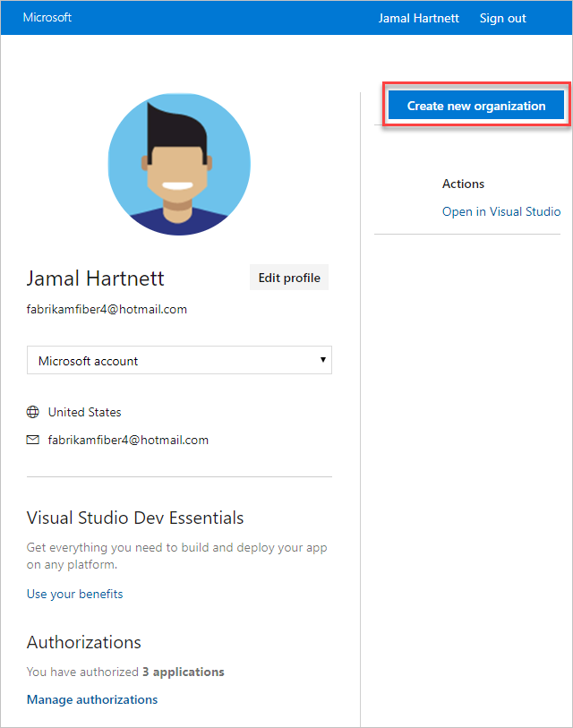Open Jamal Hartnett account menu in header

(x=418, y=18)
